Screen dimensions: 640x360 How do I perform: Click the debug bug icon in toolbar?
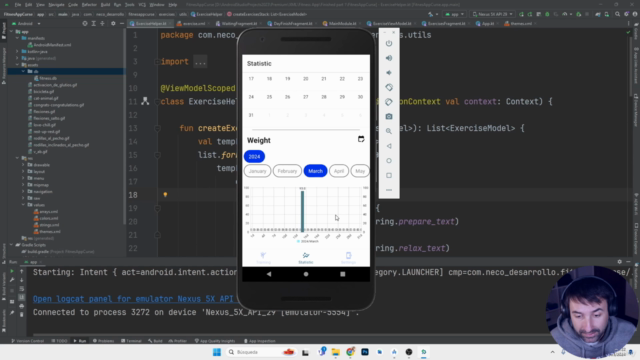[547, 14]
